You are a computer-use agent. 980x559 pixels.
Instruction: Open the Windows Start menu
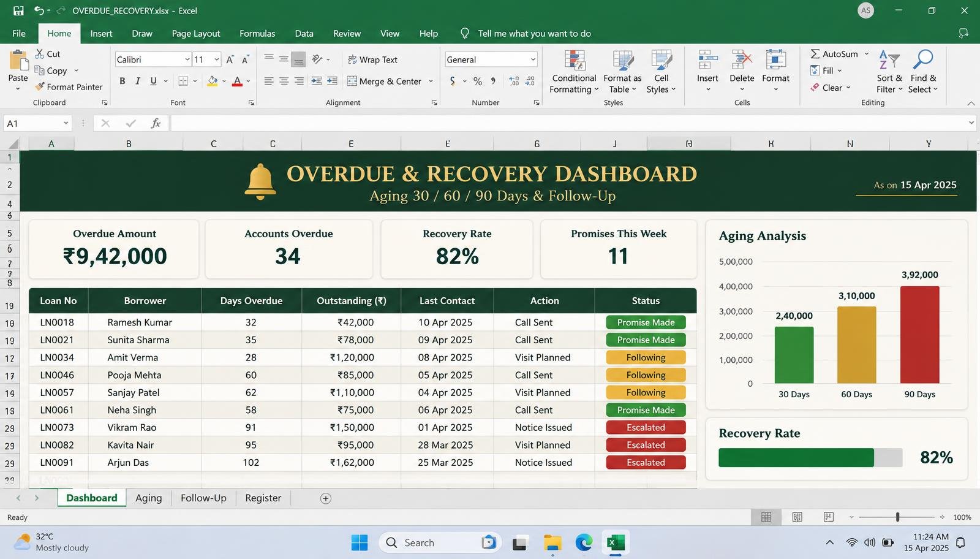click(x=360, y=542)
